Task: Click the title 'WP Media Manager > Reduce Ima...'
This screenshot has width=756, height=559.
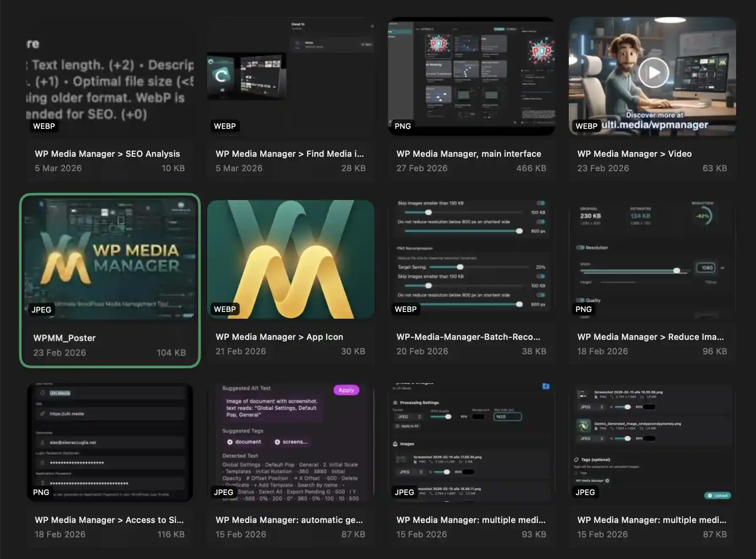Action: pyautogui.click(x=651, y=337)
